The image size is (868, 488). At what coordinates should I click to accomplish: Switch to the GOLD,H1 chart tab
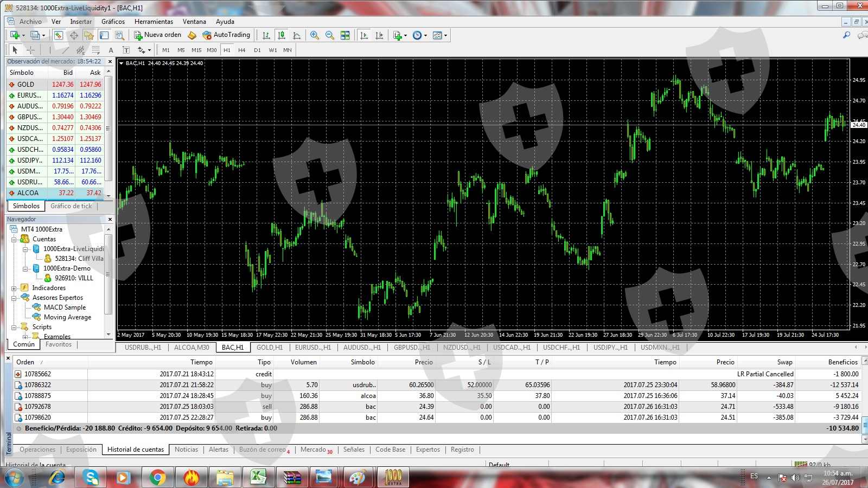click(269, 348)
